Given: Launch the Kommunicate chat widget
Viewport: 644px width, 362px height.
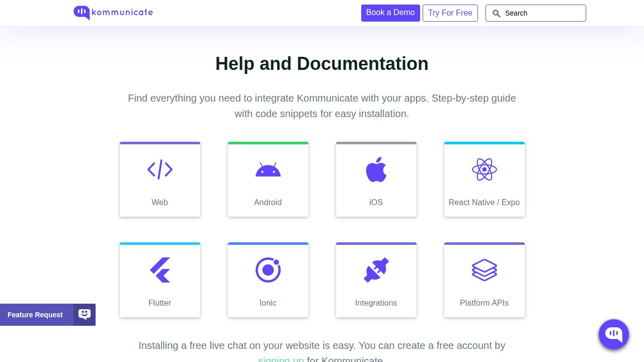Looking at the screenshot, I should (x=614, y=334).
